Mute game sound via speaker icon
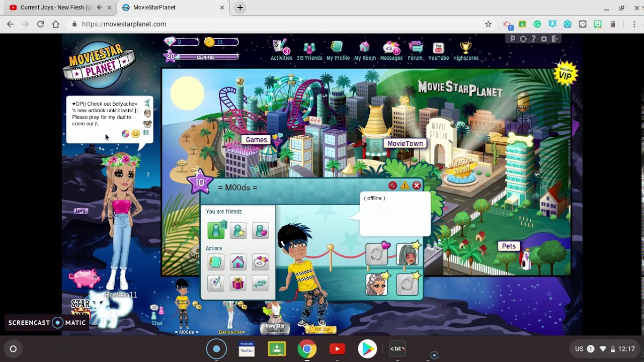The height and width of the screenshot is (362, 644). coord(513,39)
